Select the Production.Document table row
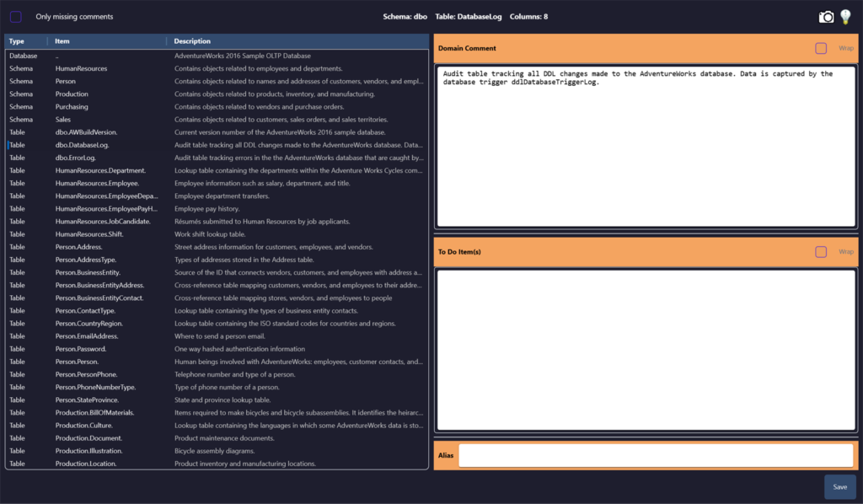 [x=217, y=438]
